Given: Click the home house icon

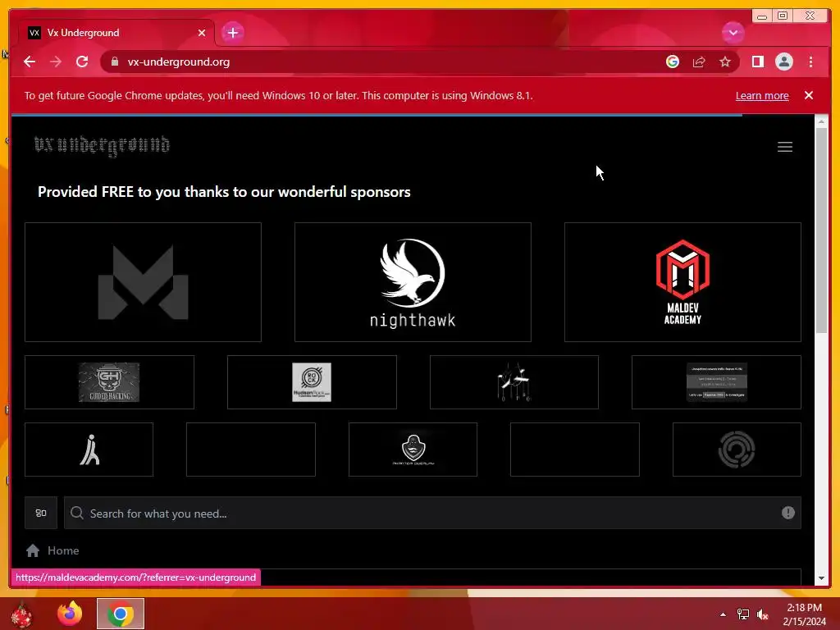Looking at the screenshot, I should click(x=33, y=550).
